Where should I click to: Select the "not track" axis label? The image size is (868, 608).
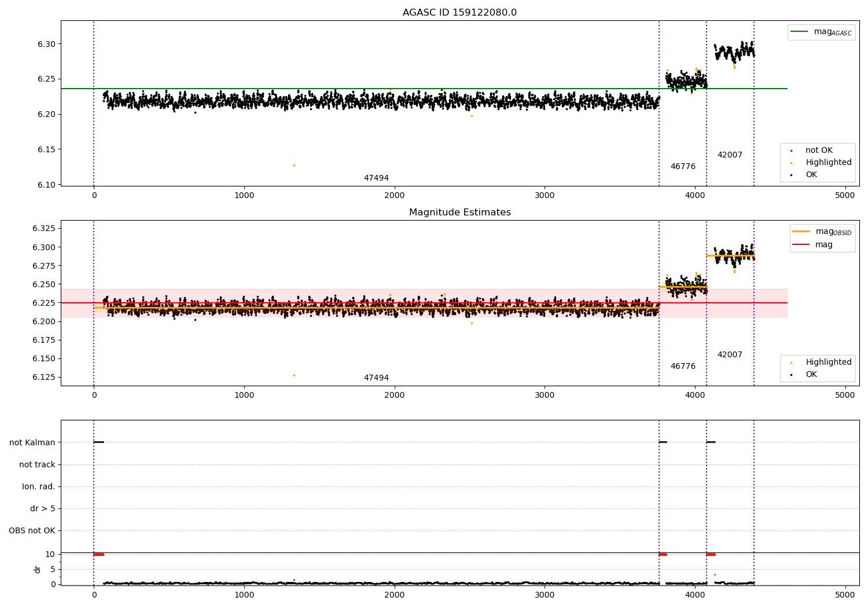tap(37, 465)
